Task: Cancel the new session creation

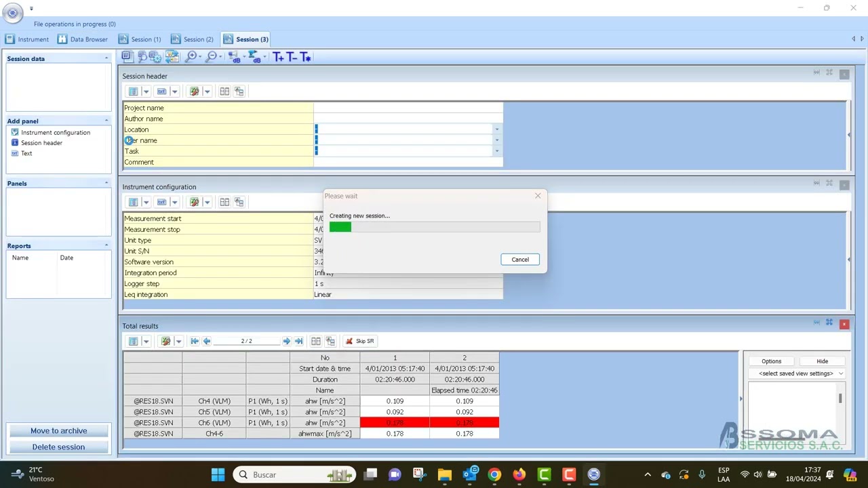Action: pyautogui.click(x=520, y=260)
